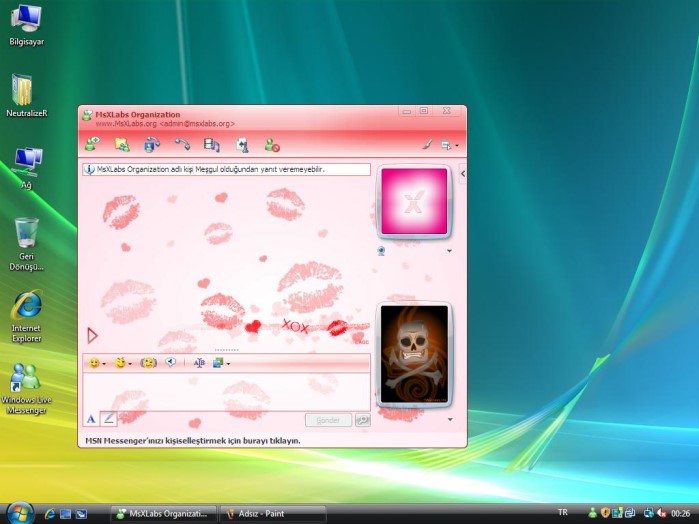This screenshot has height=524, width=699.
Task: Start a voice call with phone icon
Action: click(x=182, y=144)
